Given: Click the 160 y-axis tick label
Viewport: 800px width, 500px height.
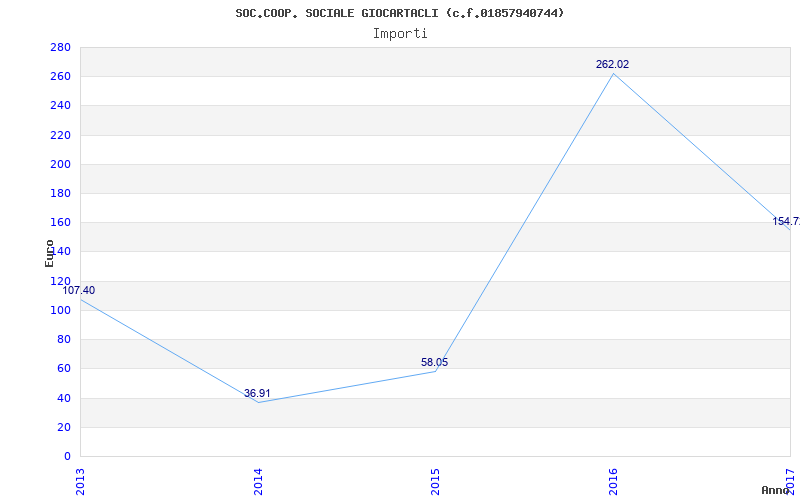Looking at the screenshot, I should (60, 222).
